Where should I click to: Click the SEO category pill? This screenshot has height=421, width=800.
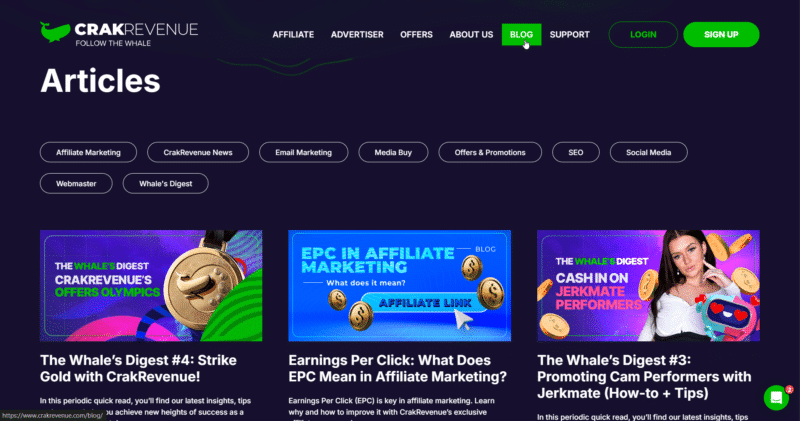pos(576,153)
